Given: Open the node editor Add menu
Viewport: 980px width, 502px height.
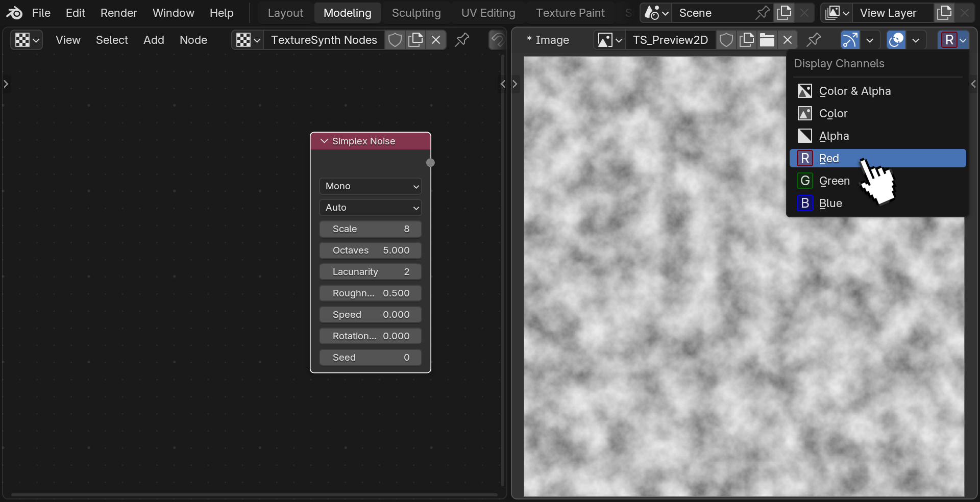Looking at the screenshot, I should 154,40.
